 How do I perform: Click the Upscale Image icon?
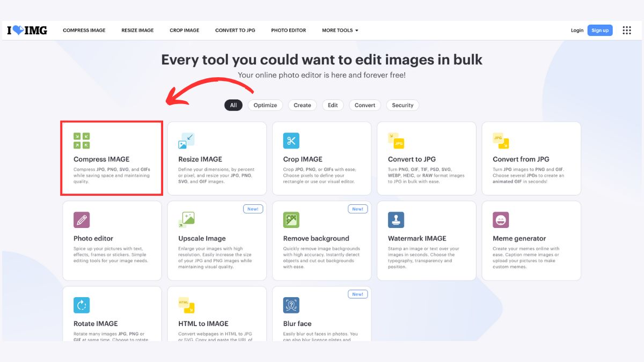click(186, 220)
